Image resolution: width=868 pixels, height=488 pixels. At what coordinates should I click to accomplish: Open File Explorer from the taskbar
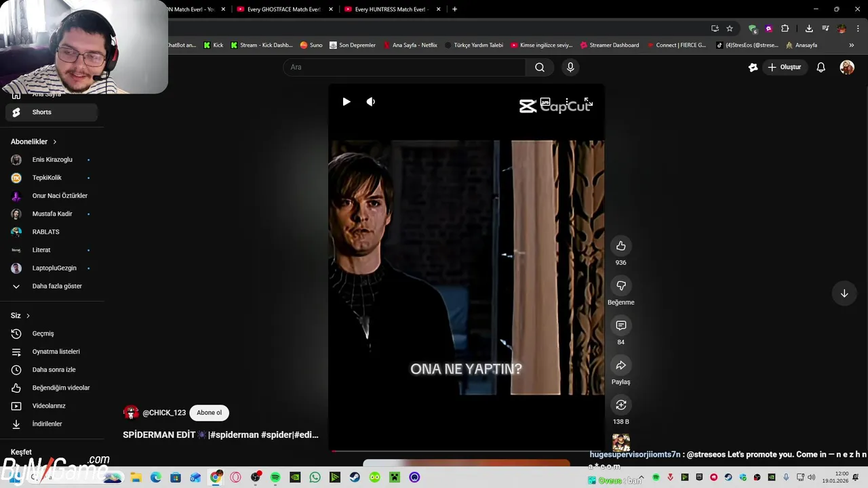point(136,478)
